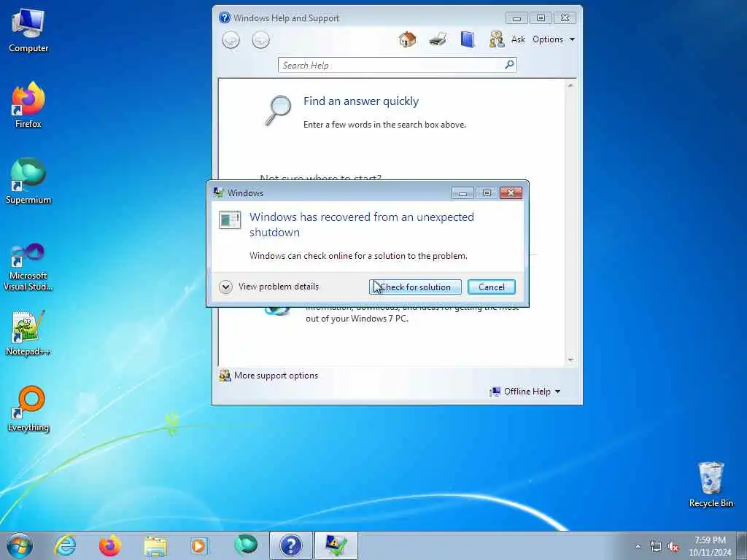Image resolution: width=747 pixels, height=560 pixels.
Task: Click the Ask label in Help toolbar
Action: click(x=518, y=39)
